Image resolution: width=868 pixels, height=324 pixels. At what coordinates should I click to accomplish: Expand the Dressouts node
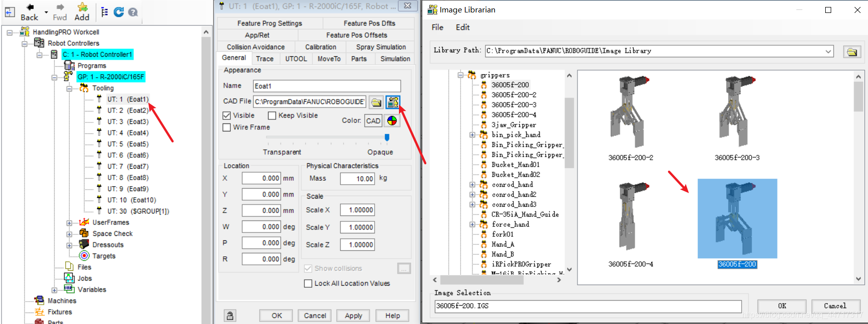[69, 245]
